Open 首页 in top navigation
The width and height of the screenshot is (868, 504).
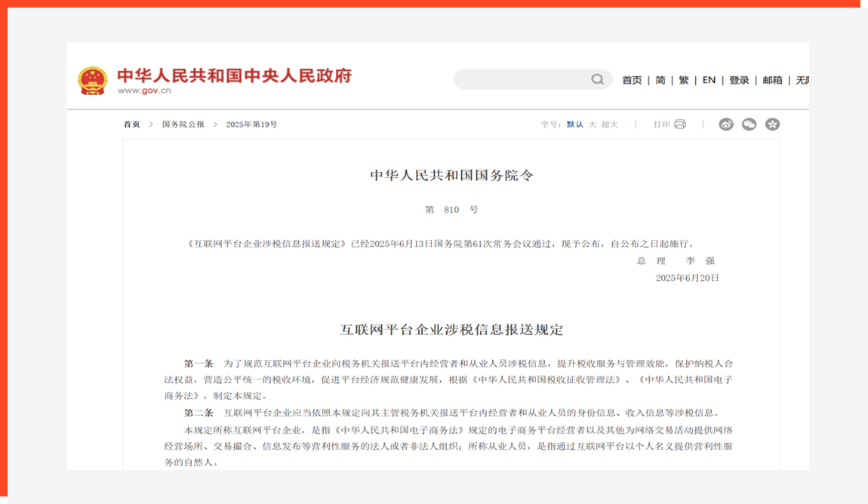632,80
